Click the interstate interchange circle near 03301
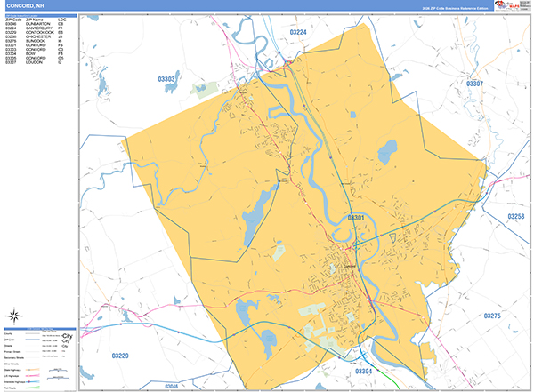Image resolution: width=534 pixels, height=392 pixels. pos(357,244)
